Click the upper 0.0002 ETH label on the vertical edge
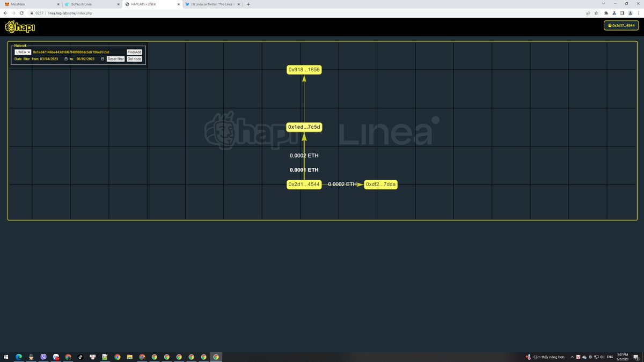 (304, 156)
